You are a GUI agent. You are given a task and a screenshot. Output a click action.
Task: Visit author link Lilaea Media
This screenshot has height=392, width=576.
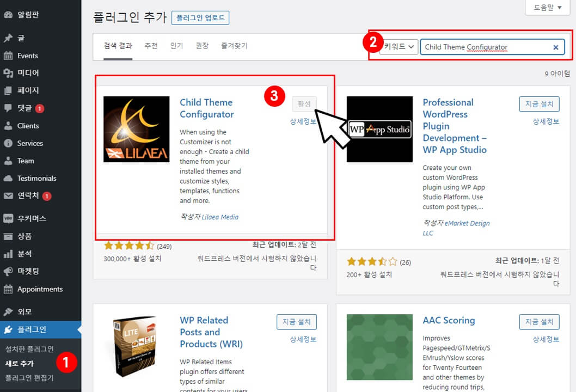click(x=220, y=217)
